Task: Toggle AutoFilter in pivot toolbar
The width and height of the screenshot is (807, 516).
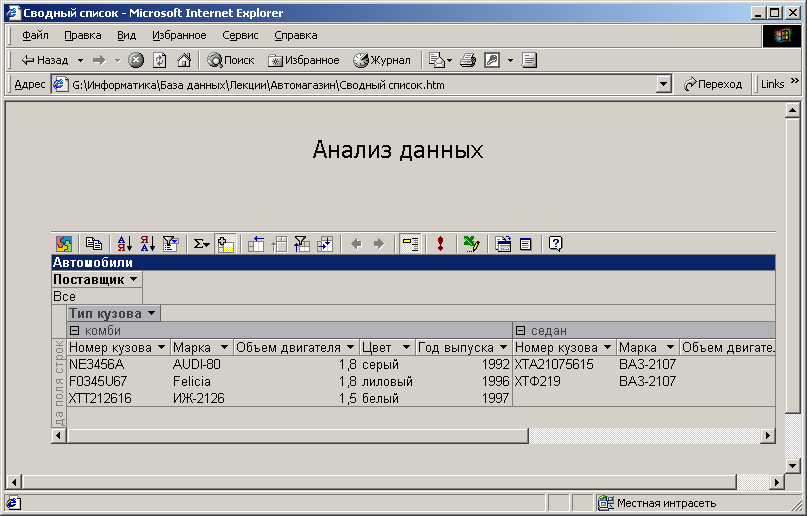Action: click(x=170, y=243)
